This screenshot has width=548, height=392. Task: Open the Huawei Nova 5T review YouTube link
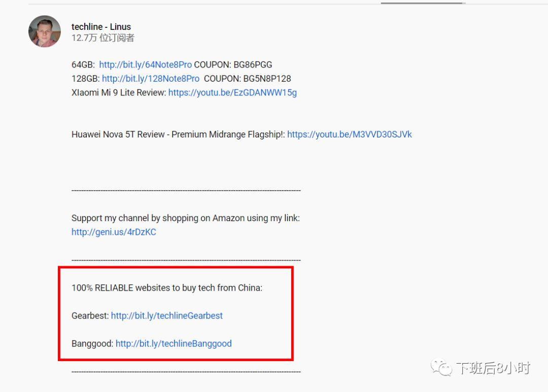[x=350, y=134]
